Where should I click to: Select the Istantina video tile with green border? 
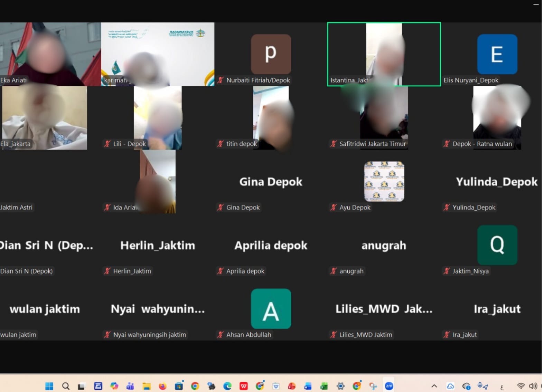pos(384,54)
